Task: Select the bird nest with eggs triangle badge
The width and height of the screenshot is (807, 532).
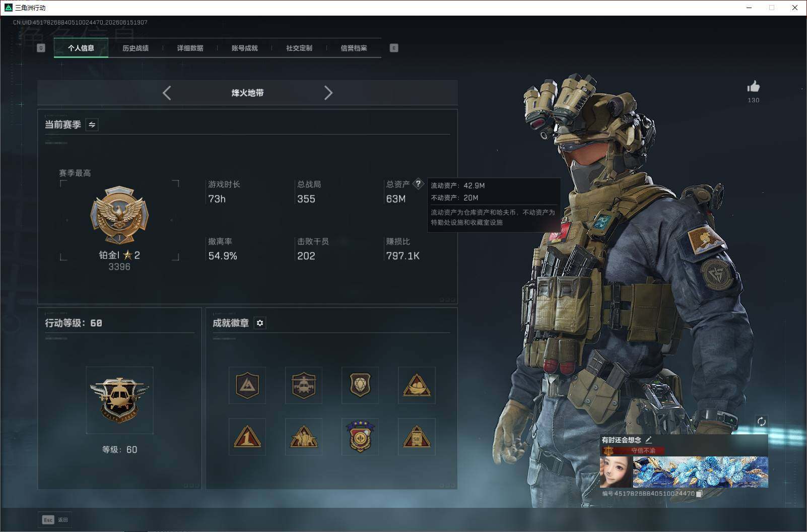Action: 417,385
